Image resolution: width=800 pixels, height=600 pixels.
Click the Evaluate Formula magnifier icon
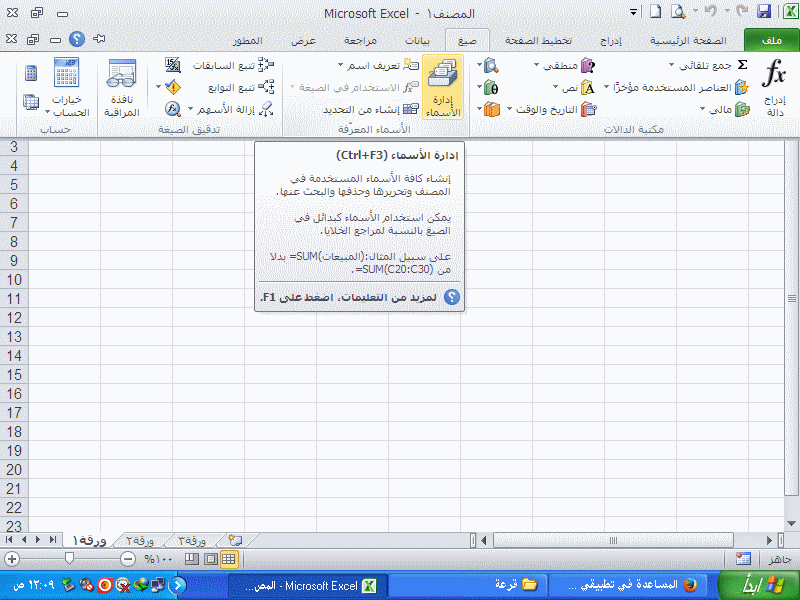point(173,109)
